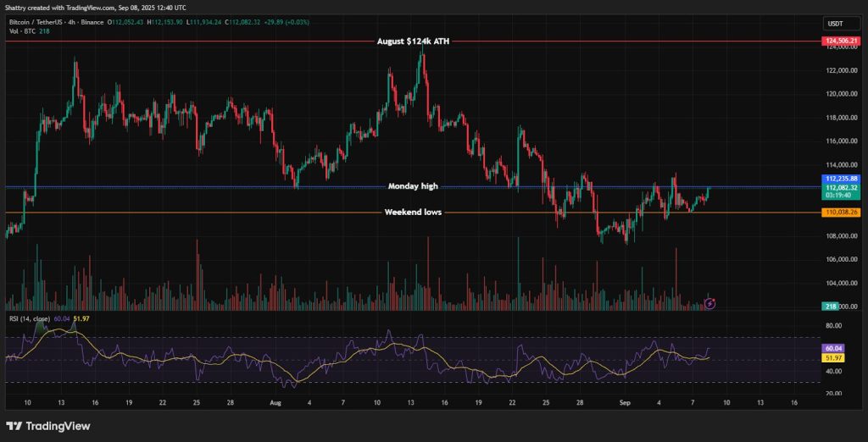The image size is (868, 442).
Task: Click the 116,000.00 price scale value
Action: [840, 141]
